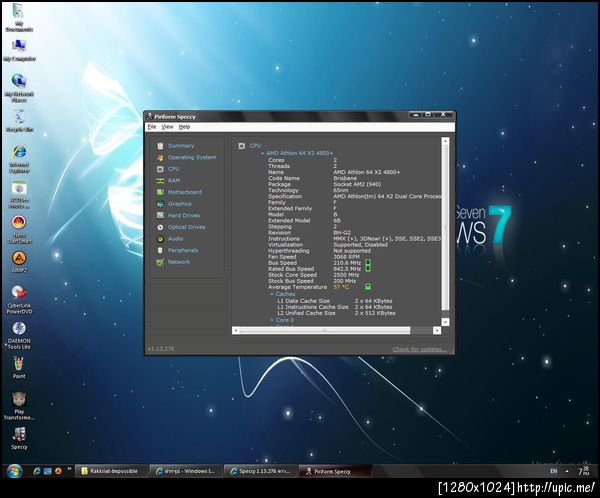Click the Hard Drives icon in sidebar
This screenshot has width=600, height=498.
[x=160, y=216]
